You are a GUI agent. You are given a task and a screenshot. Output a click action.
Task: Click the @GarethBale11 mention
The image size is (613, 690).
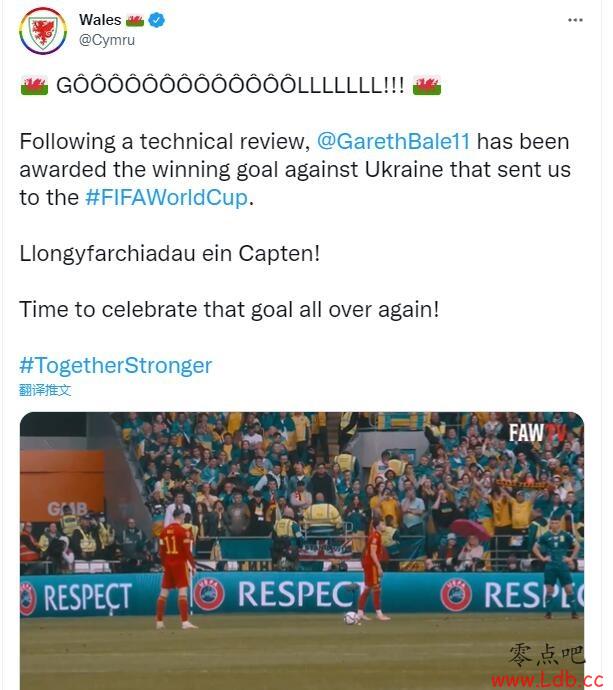pyautogui.click(x=393, y=142)
